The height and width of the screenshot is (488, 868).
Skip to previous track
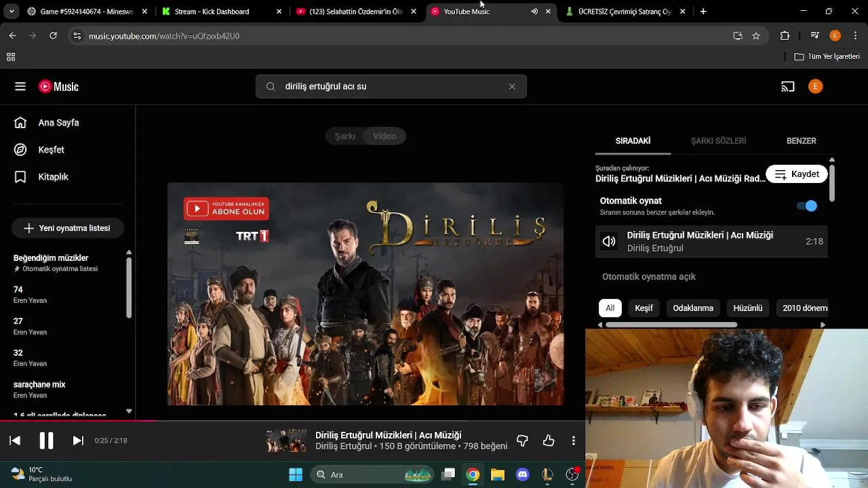15,441
